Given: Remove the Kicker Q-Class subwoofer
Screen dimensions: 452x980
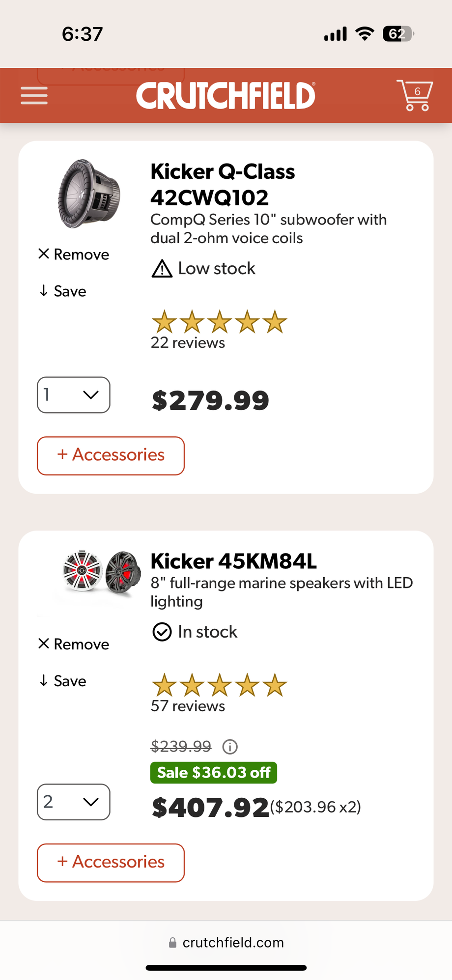Looking at the screenshot, I should tap(74, 254).
